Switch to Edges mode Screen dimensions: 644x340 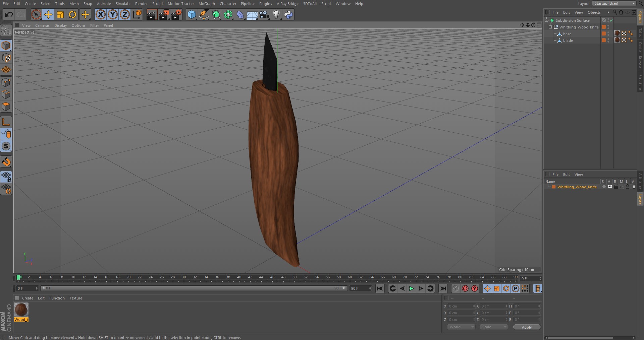pos(6,94)
